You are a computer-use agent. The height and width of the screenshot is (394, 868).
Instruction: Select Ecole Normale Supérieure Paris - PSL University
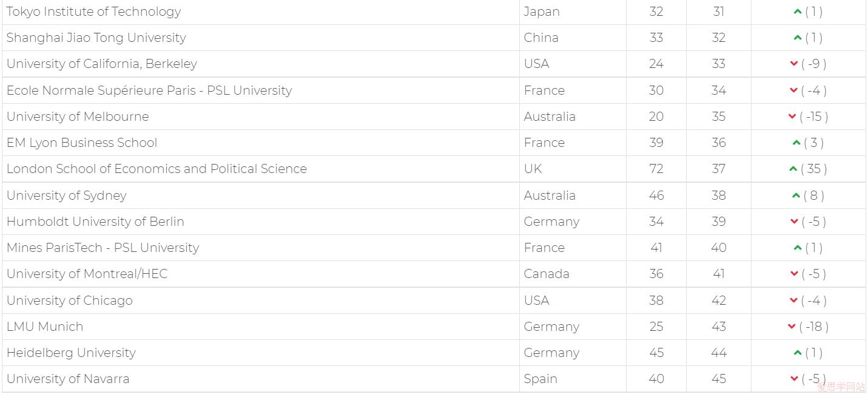[x=149, y=90]
